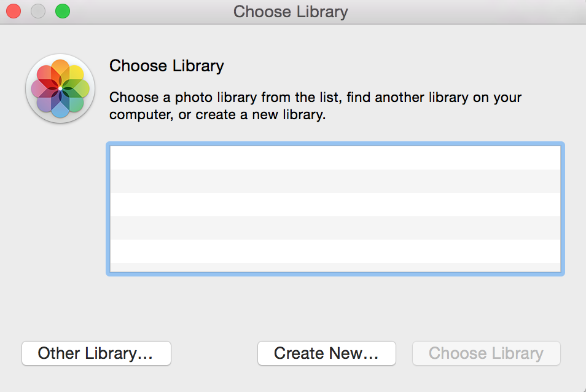
Task: Select the fifth row in library list
Action: (x=335, y=251)
